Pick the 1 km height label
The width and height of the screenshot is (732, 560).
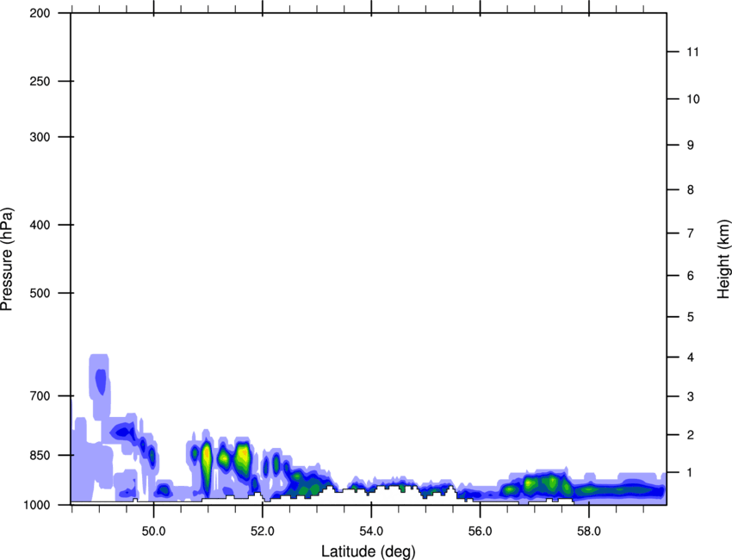tap(690, 473)
